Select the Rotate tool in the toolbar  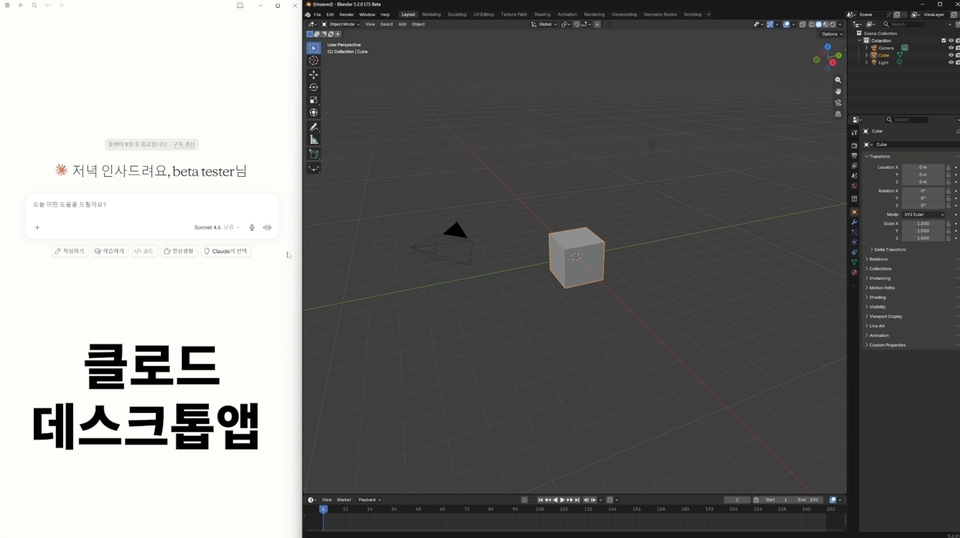313,87
